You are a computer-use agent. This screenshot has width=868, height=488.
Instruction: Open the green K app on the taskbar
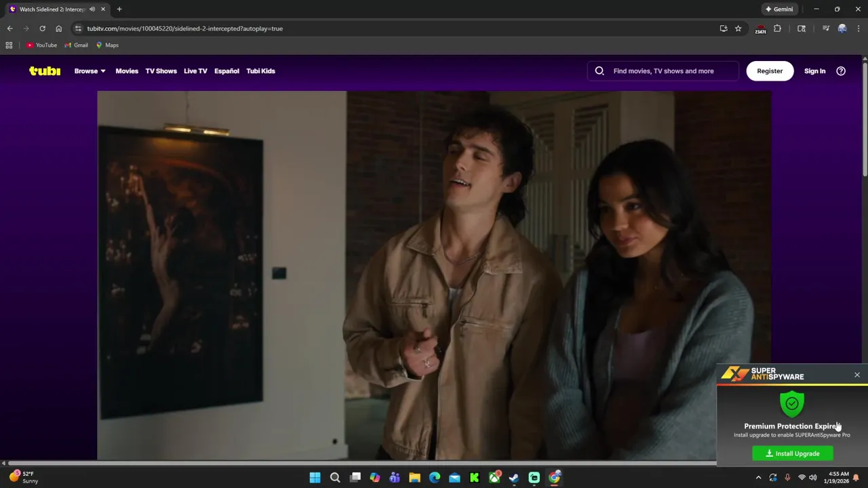(x=475, y=478)
